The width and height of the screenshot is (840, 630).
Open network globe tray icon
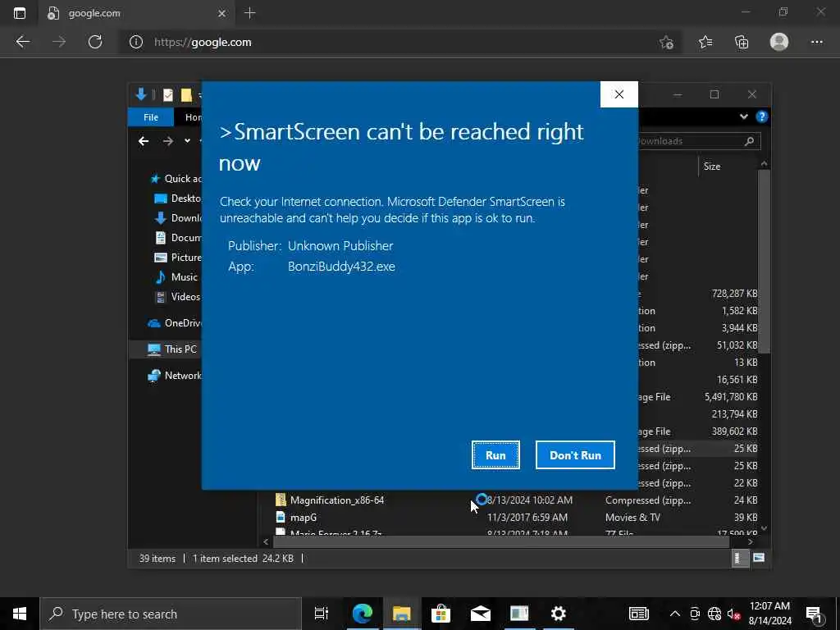[x=714, y=614]
